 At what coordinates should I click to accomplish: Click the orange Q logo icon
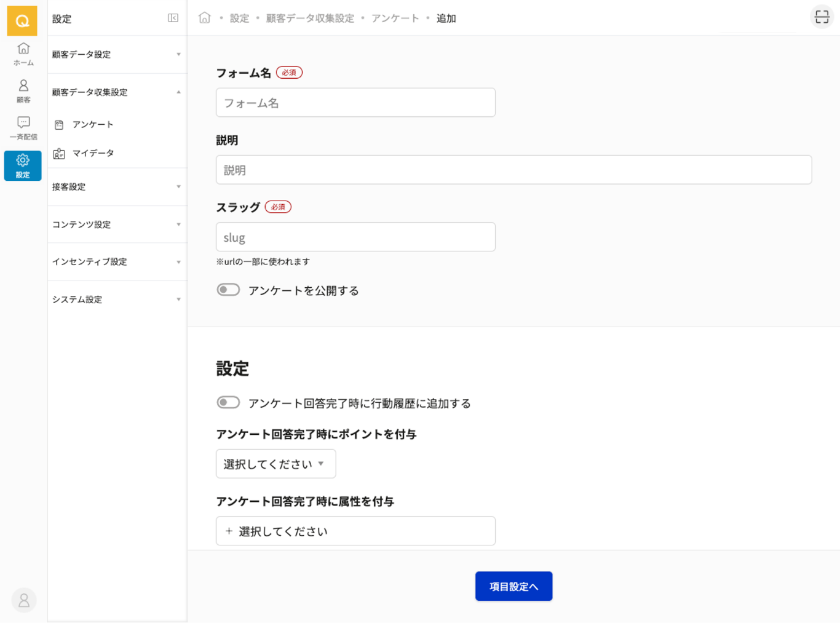[22, 21]
